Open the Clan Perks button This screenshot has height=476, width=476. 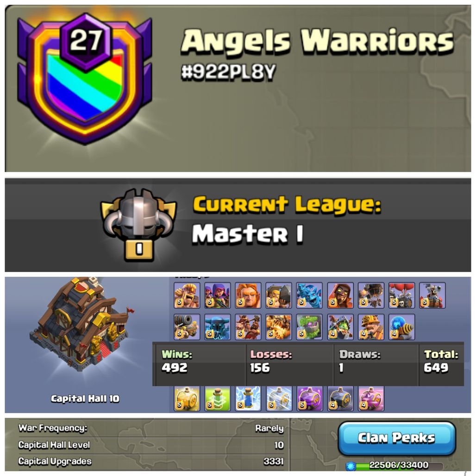[x=397, y=438]
